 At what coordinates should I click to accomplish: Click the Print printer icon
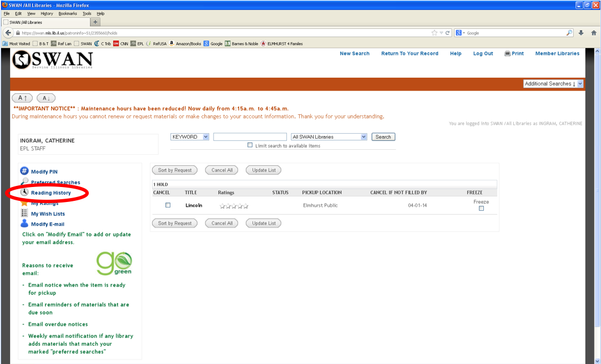pos(507,54)
